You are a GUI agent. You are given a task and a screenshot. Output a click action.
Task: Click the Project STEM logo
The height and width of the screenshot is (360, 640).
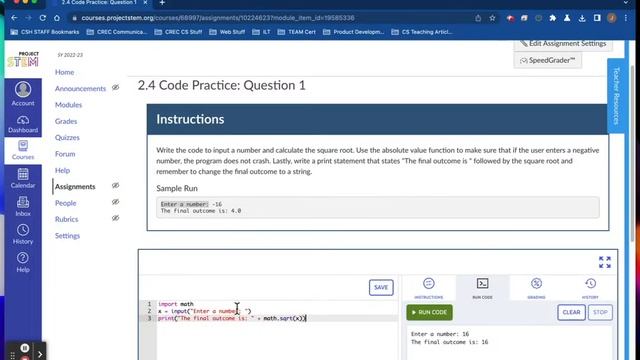point(23,60)
